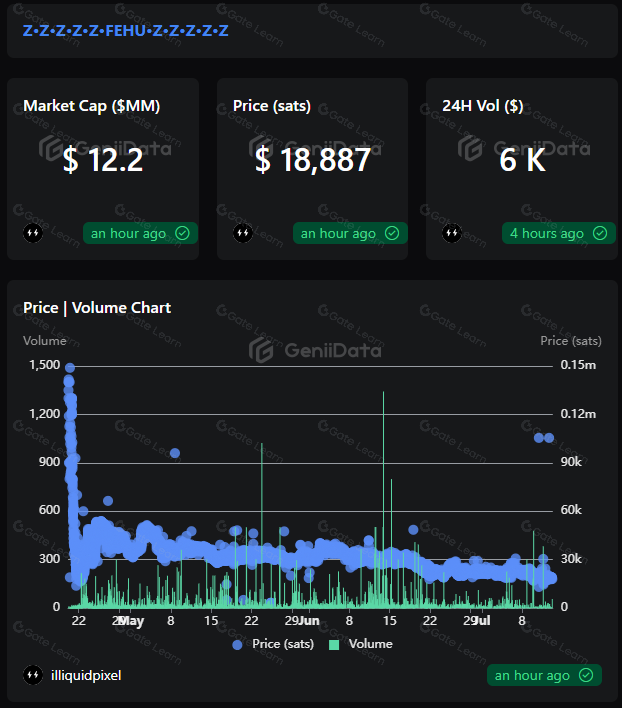
Task: Click the check icon on Market Cap badge
Action: click(x=182, y=233)
